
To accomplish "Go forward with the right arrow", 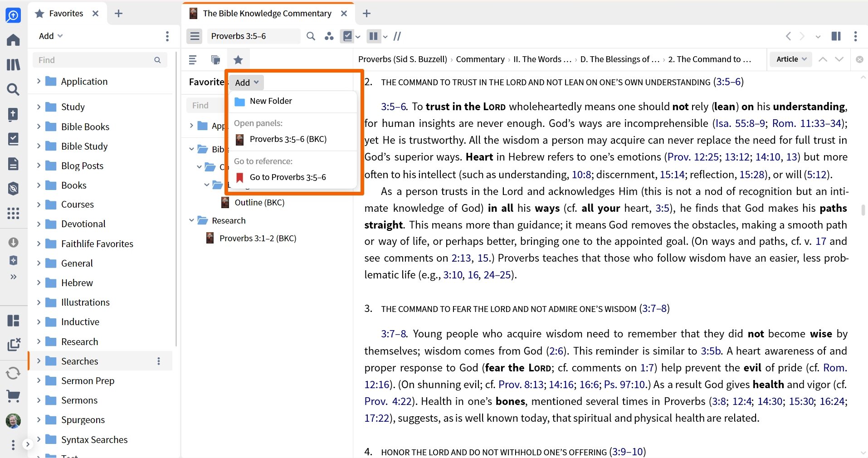I will pyautogui.click(x=802, y=36).
